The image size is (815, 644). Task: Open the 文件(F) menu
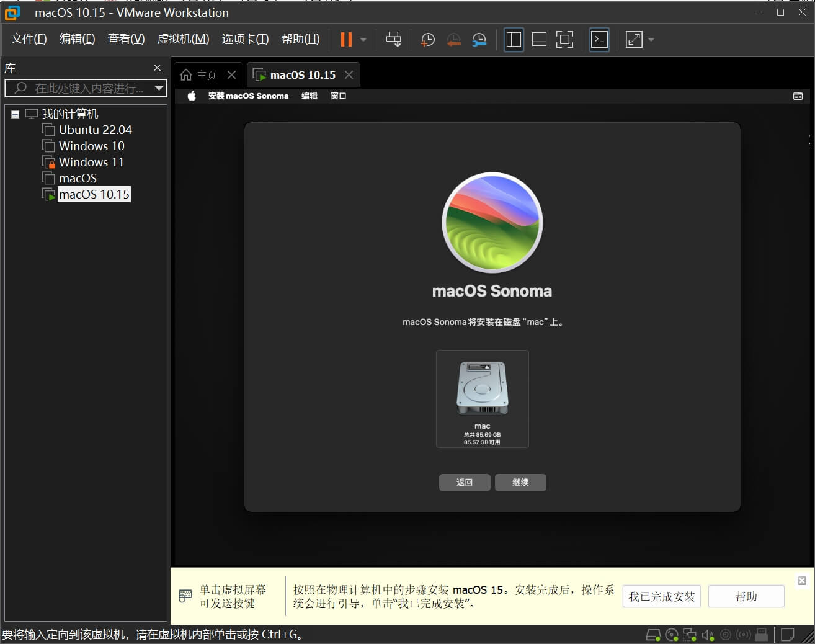(x=29, y=39)
